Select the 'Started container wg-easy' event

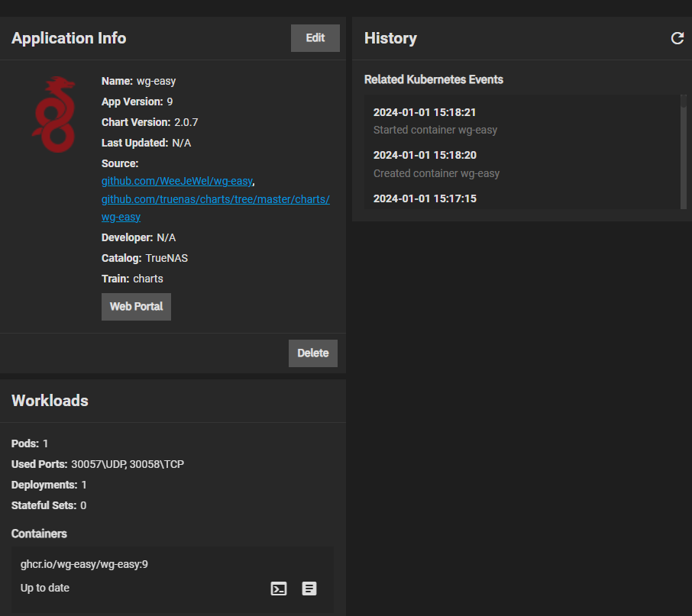[x=435, y=130]
